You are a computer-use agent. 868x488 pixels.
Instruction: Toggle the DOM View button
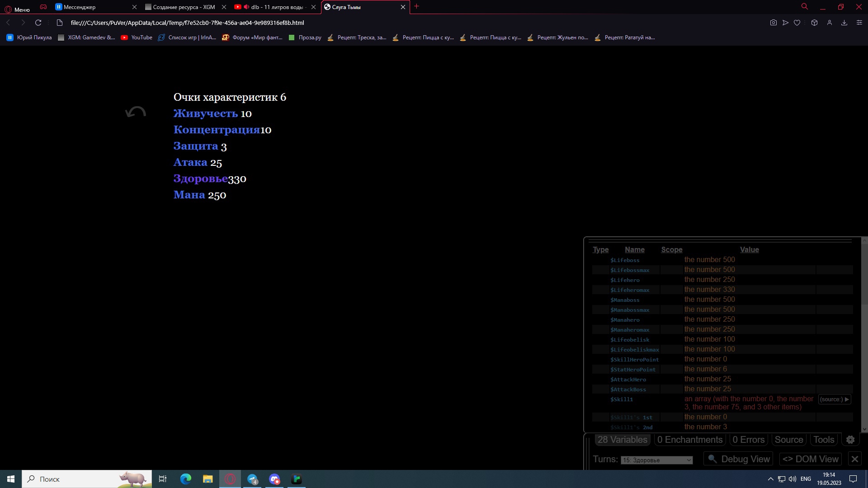click(811, 459)
